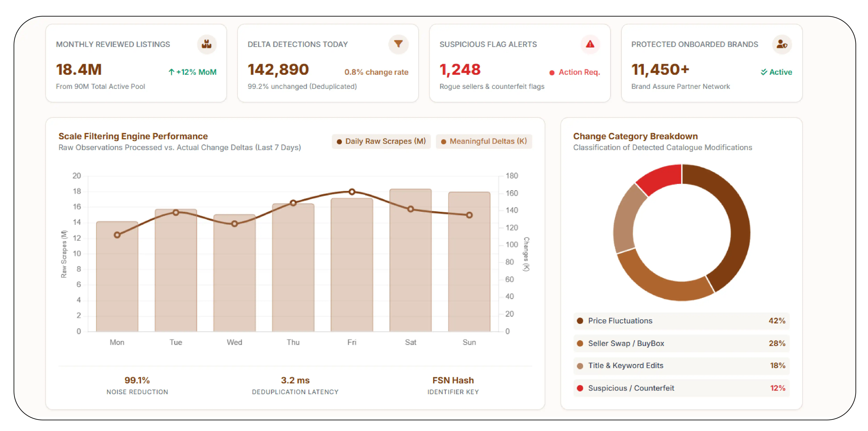Toggle the Daily Raw Scrapes (M) legend
This screenshot has width=868, height=431.
(x=381, y=141)
